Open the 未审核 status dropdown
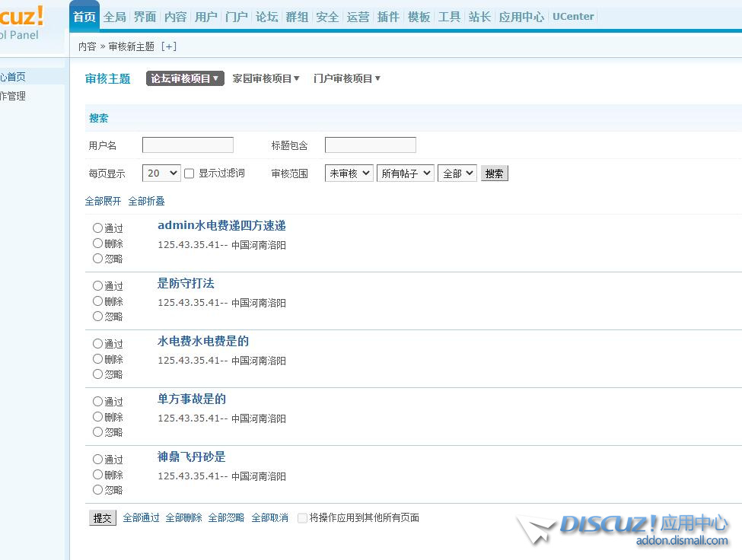Screen dimensions: 742x560 pyautogui.click(x=349, y=173)
